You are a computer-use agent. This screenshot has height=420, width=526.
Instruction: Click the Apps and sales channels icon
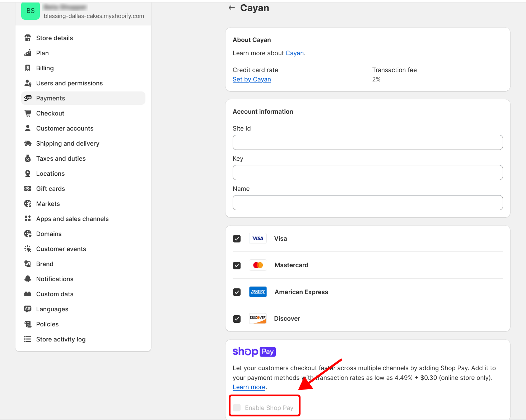tap(28, 219)
